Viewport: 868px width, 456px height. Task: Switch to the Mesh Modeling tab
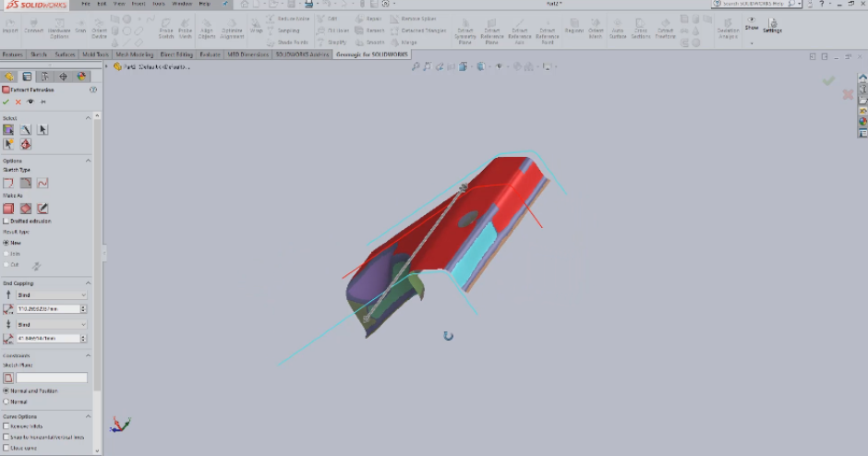(x=135, y=54)
